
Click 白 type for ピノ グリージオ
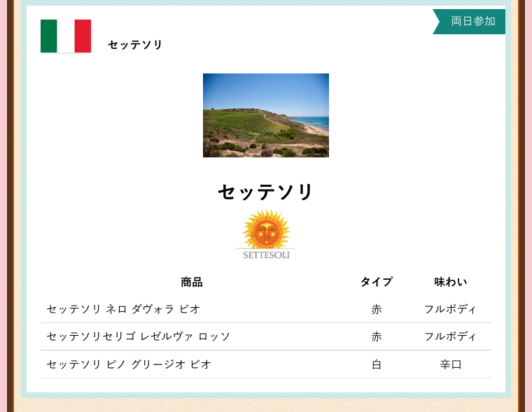(377, 364)
